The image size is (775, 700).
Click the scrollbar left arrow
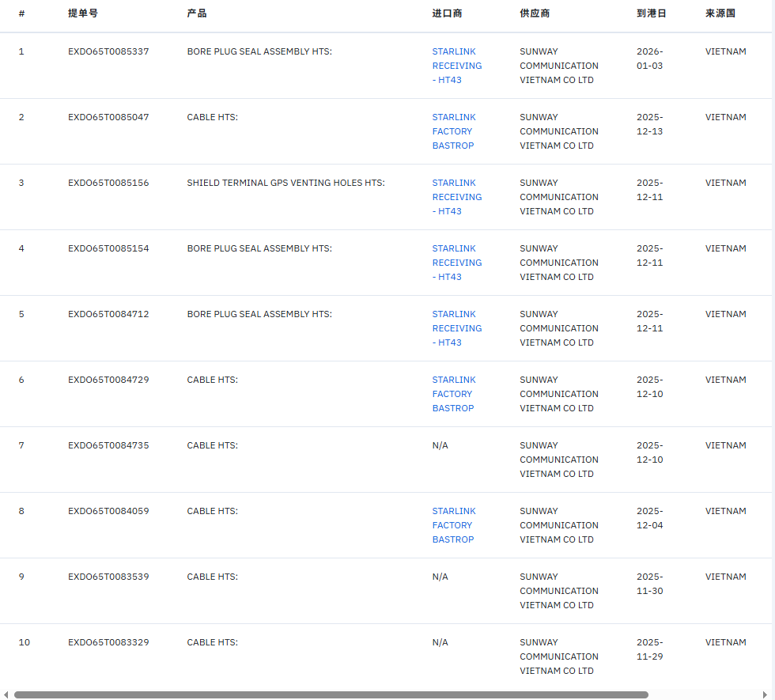tap(6, 694)
